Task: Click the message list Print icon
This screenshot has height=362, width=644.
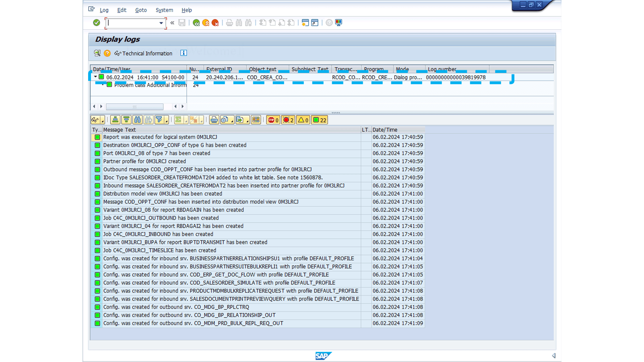Action: click(x=214, y=120)
